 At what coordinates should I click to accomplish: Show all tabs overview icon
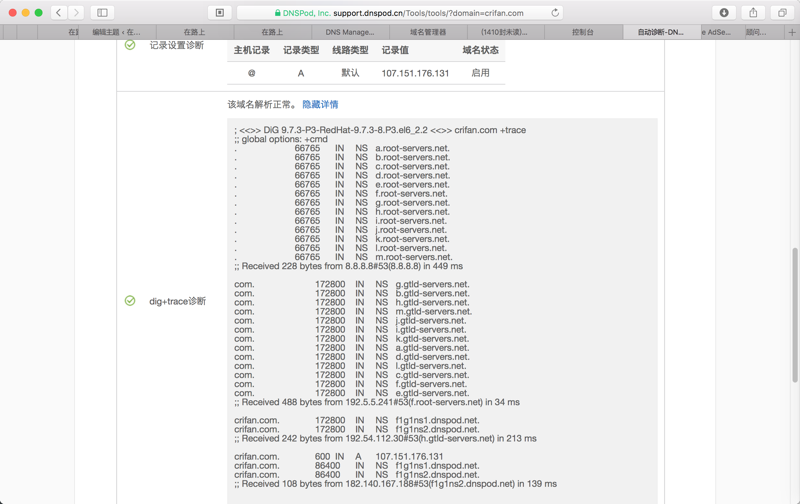782,13
